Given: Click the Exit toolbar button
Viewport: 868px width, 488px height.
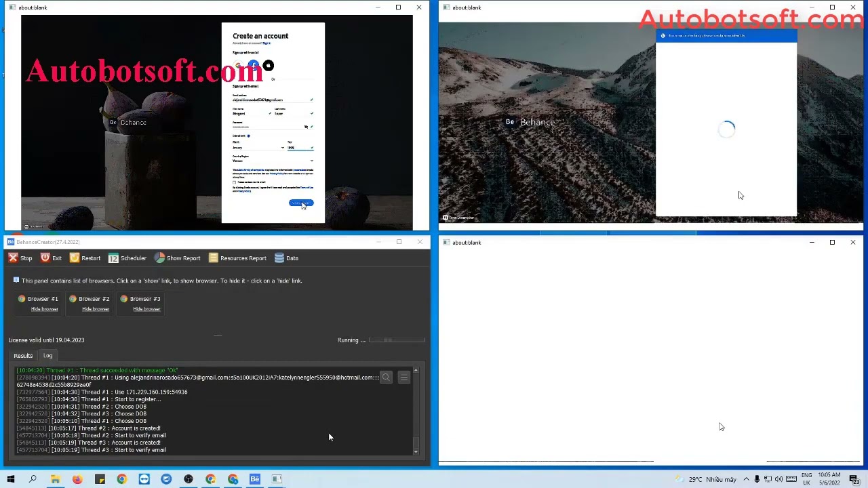Looking at the screenshot, I should point(51,258).
